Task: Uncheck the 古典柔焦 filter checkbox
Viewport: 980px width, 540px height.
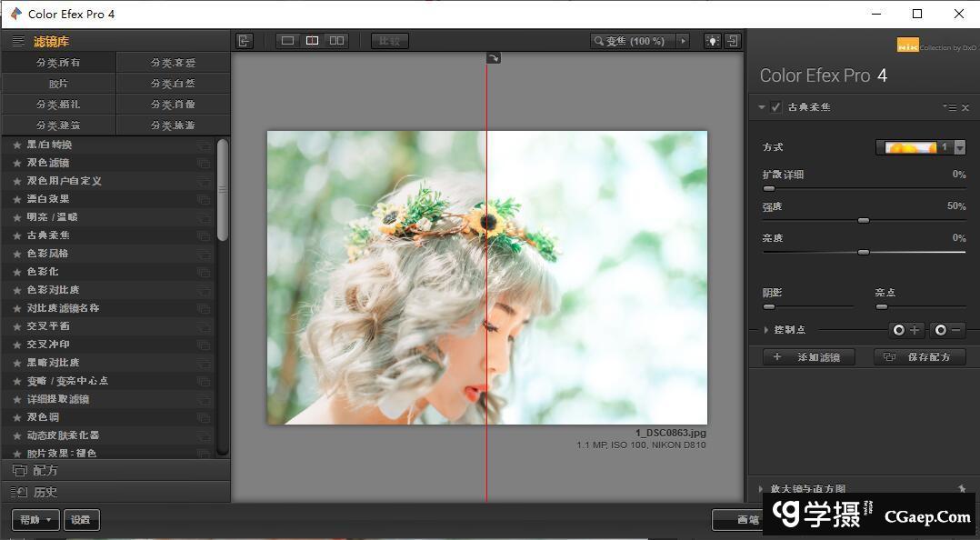Action: [x=775, y=107]
